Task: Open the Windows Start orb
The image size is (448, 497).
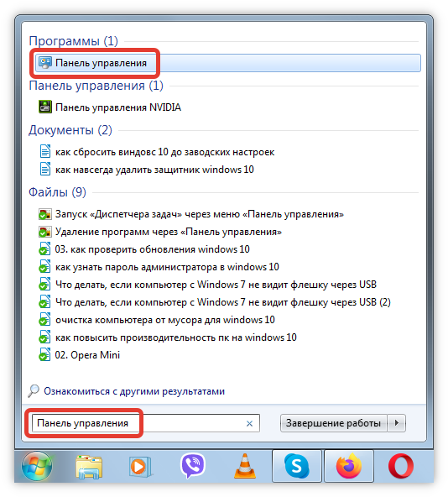Action: [37, 466]
